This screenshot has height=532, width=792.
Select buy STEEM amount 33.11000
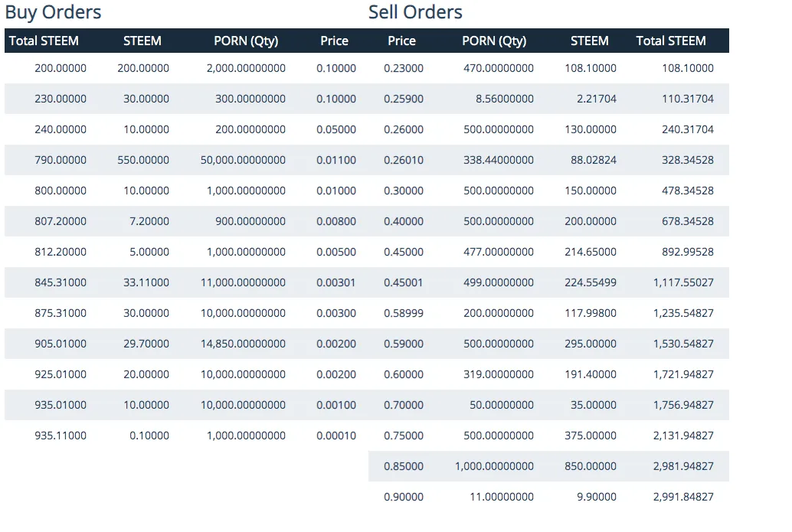point(146,282)
